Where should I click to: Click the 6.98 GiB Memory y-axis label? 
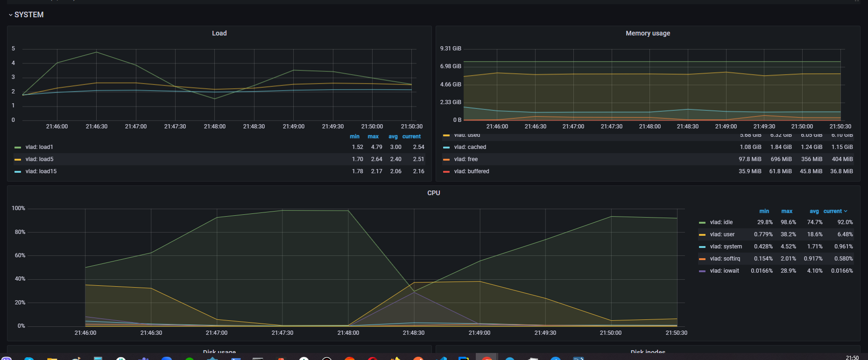click(451, 66)
